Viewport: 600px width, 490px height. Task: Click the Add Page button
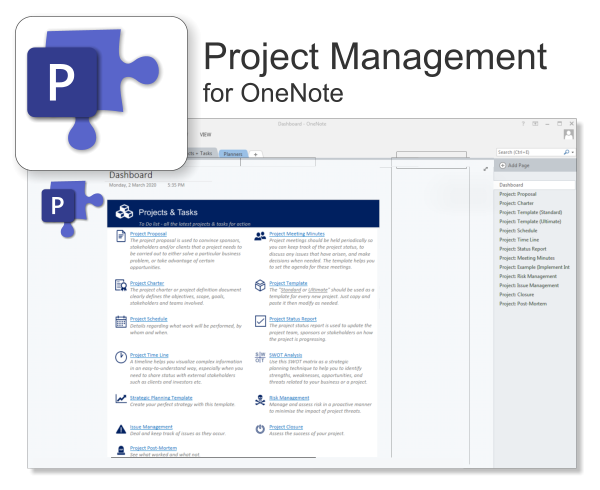point(535,166)
